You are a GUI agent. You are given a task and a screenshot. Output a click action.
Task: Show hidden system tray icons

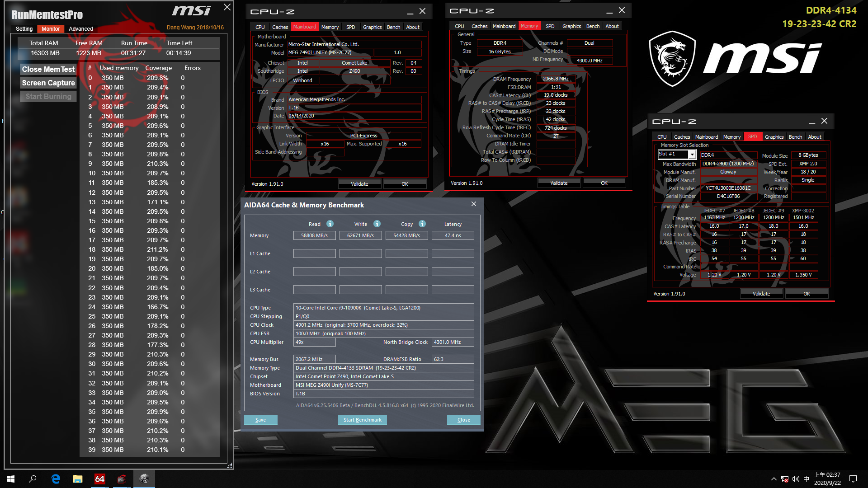(774, 479)
